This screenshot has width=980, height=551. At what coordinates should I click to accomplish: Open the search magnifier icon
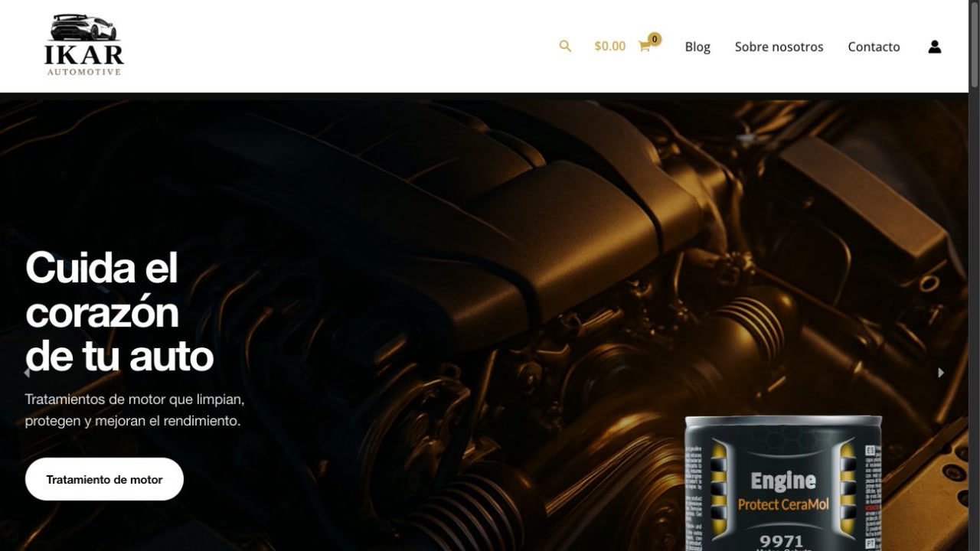point(565,46)
